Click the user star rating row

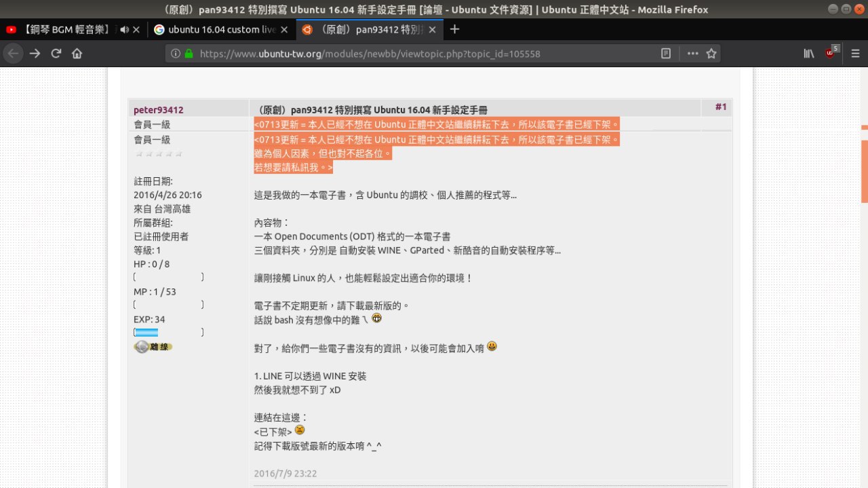point(159,154)
